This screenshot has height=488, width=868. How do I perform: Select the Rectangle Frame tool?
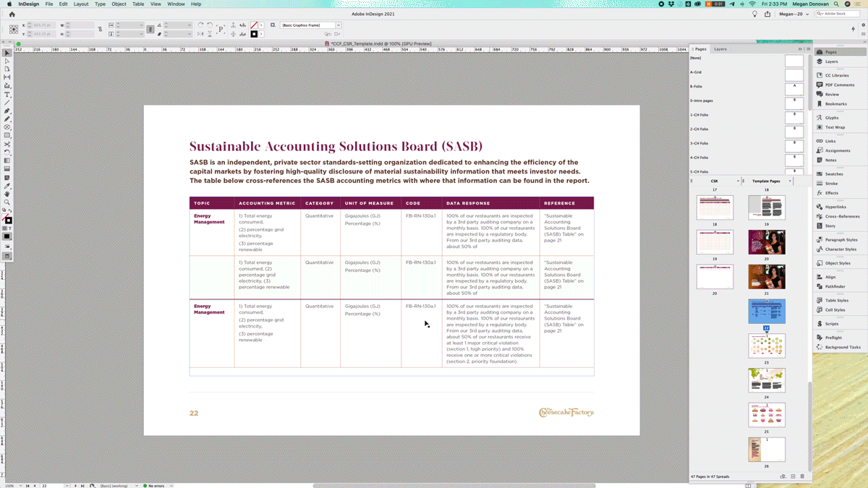pyautogui.click(x=7, y=127)
